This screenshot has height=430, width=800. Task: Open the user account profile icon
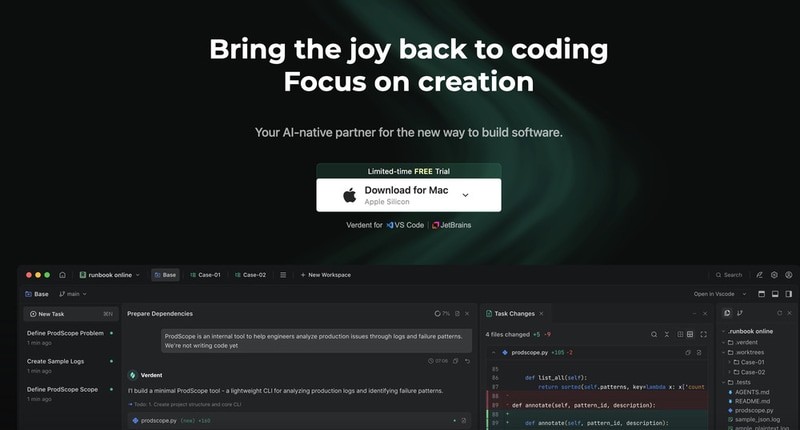tap(789, 275)
